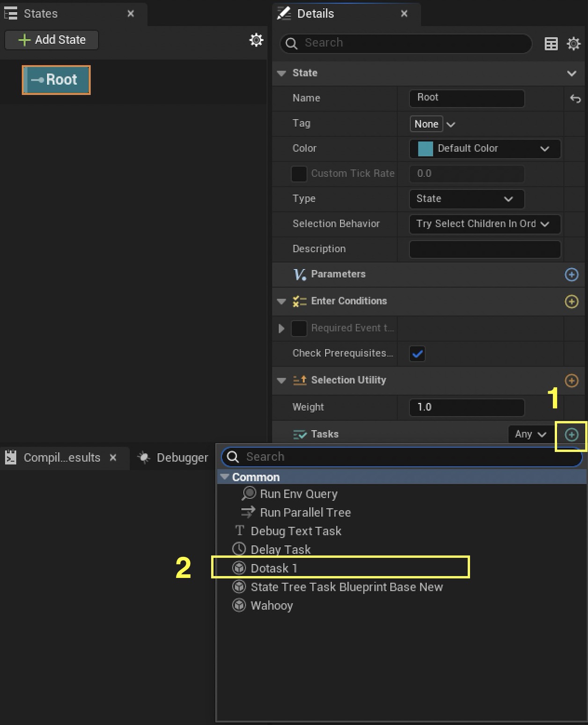Click the Selection Utility add icon
The image size is (588, 725).
pos(571,380)
